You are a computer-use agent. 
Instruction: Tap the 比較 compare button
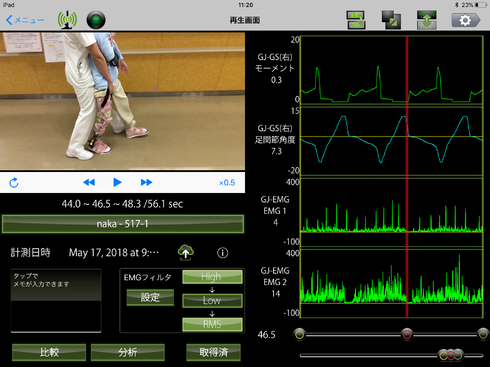(x=49, y=352)
